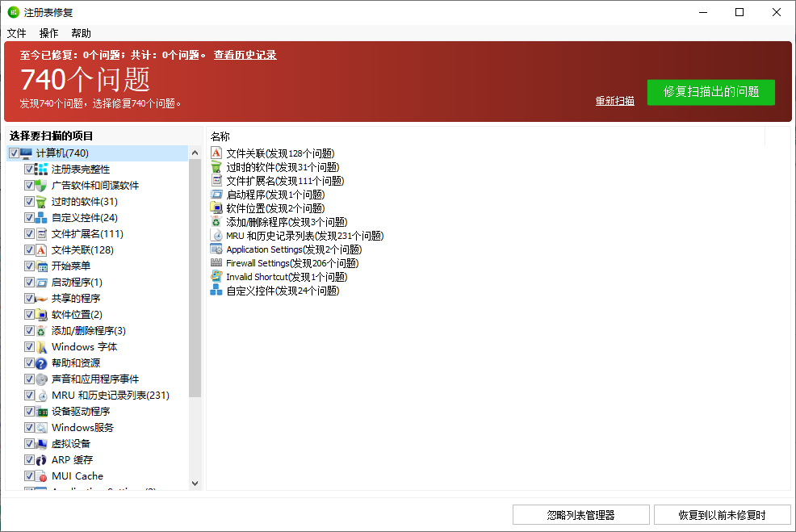Uncheck the 计算机(740) checkbox
Viewport: 796px width, 532px height.
pos(14,153)
